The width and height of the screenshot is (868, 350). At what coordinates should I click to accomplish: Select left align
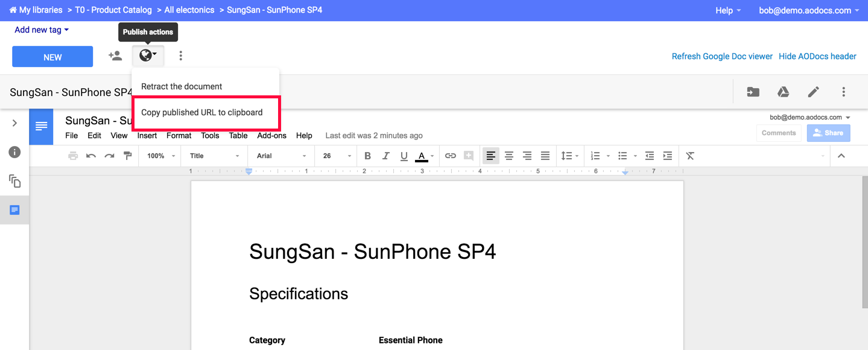tap(491, 156)
